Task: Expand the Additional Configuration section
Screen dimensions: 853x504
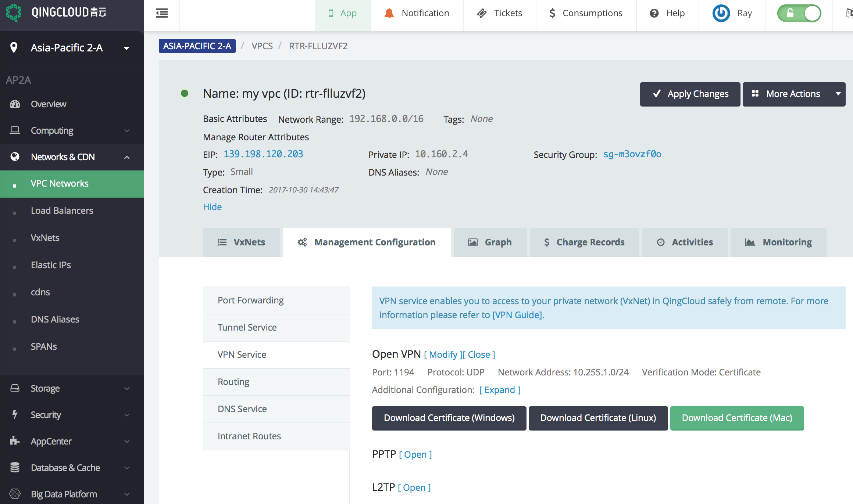Action: click(501, 389)
